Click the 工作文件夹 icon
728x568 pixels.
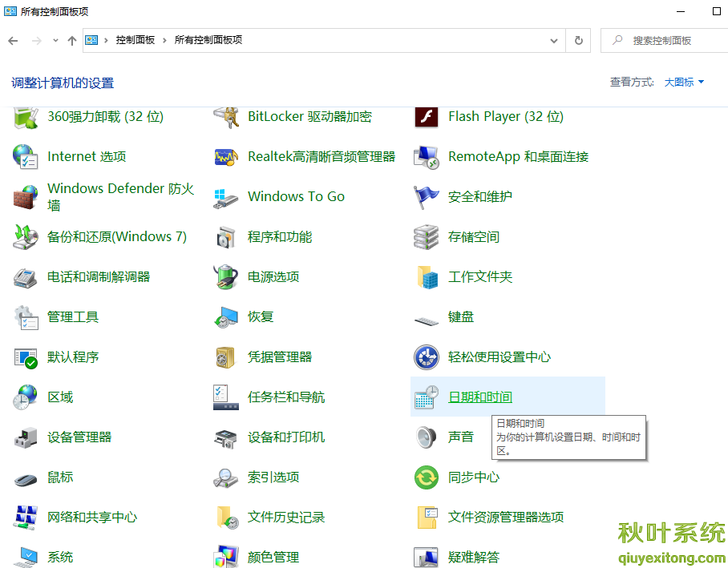point(427,277)
